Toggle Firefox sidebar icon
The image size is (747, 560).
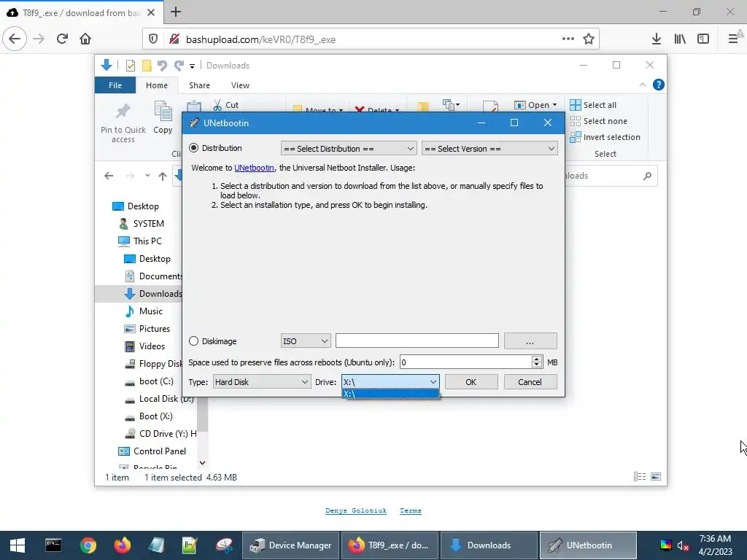click(x=703, y=39)
